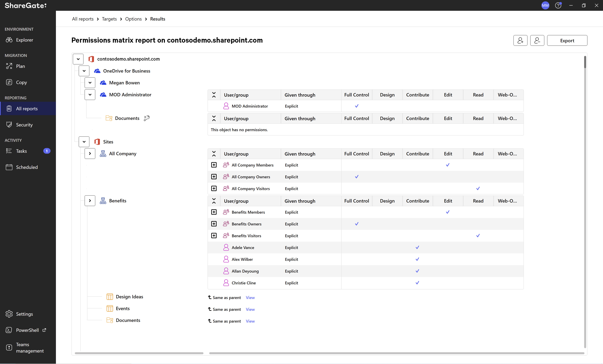Open the Tasks activity panel

coord(22,151)
